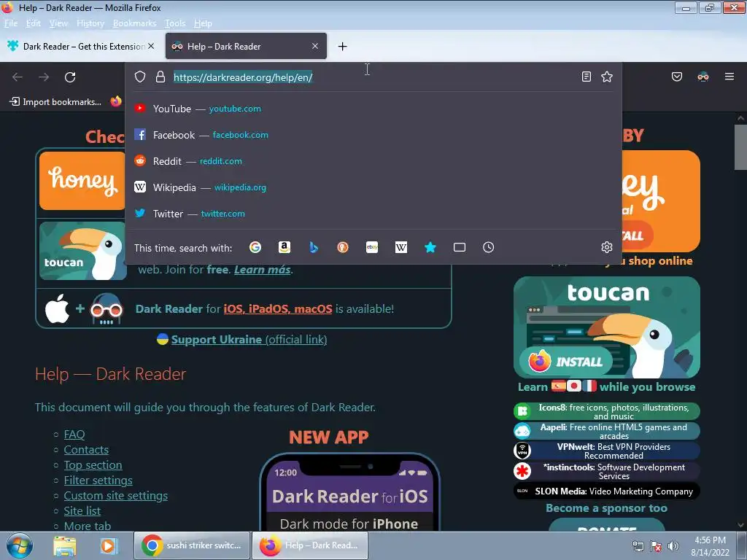Screen dimensions: 747x560
Task: Click Firefox icon in bookmarks toolbar
Action: pyautogui.click(x=116, y=101)
